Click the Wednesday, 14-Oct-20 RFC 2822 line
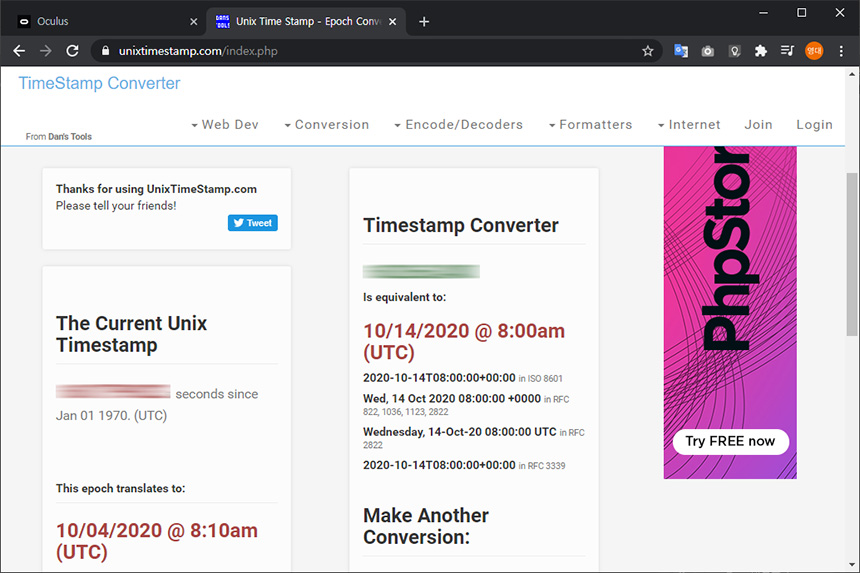The image size is (860, 573). [x=474, y=438]
